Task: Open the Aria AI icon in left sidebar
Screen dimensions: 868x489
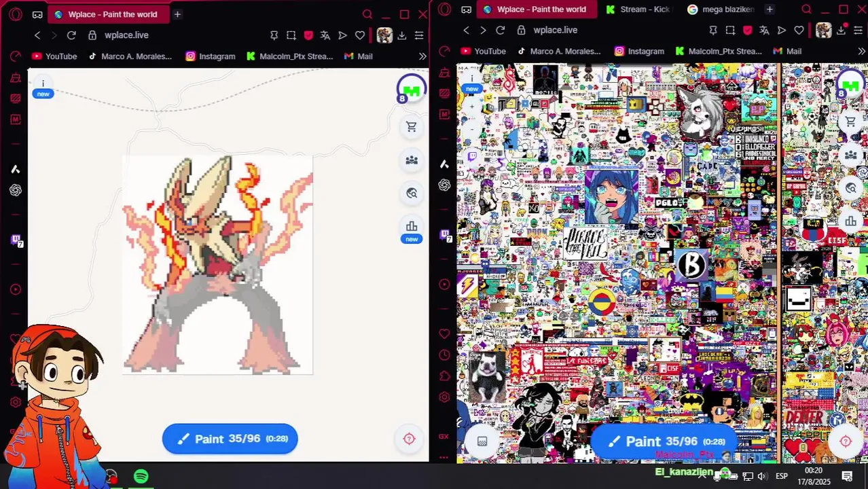Action: click(16, 169)
